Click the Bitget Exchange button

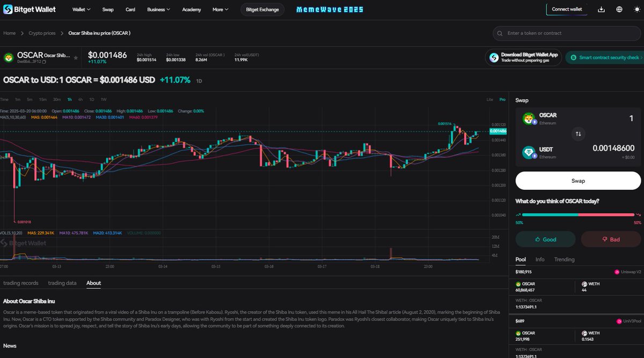[x=262, y=10]
